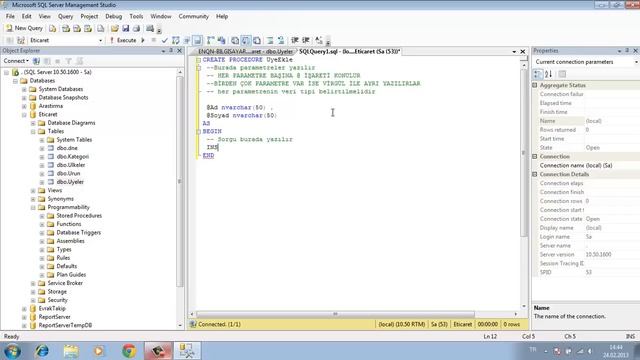Toggle Alphabetical sort in Properties panel
This screenshot has height=360, width=640.
(549, 74)
